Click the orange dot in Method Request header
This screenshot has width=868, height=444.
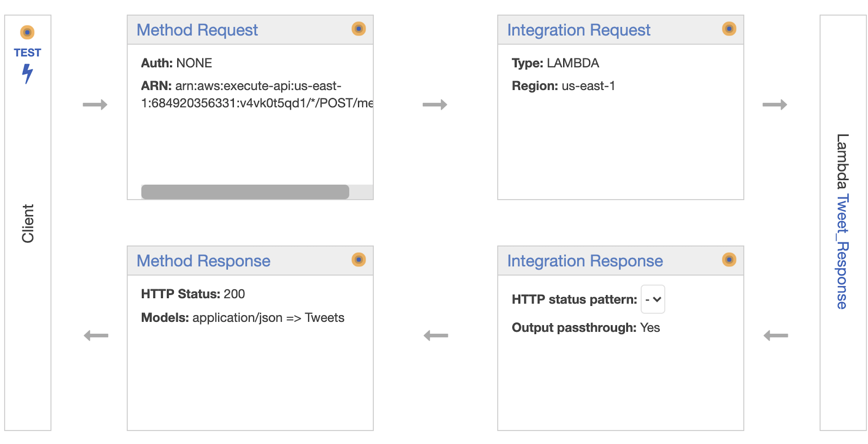point(358,29)
